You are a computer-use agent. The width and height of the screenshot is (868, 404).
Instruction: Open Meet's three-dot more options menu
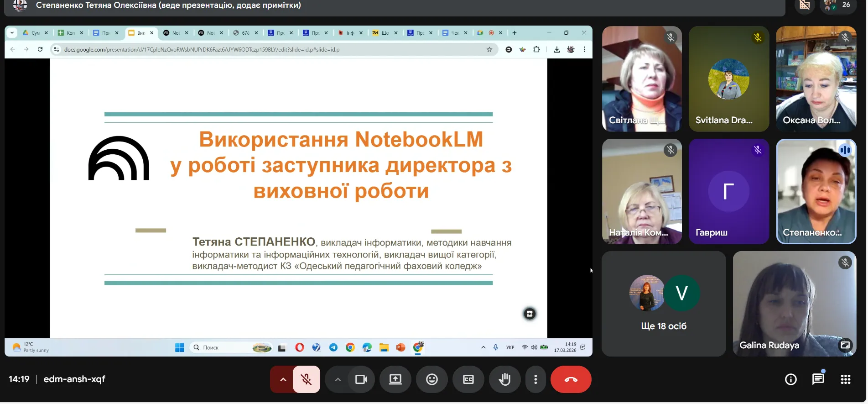pyautogui.click(x=535, y=379)
